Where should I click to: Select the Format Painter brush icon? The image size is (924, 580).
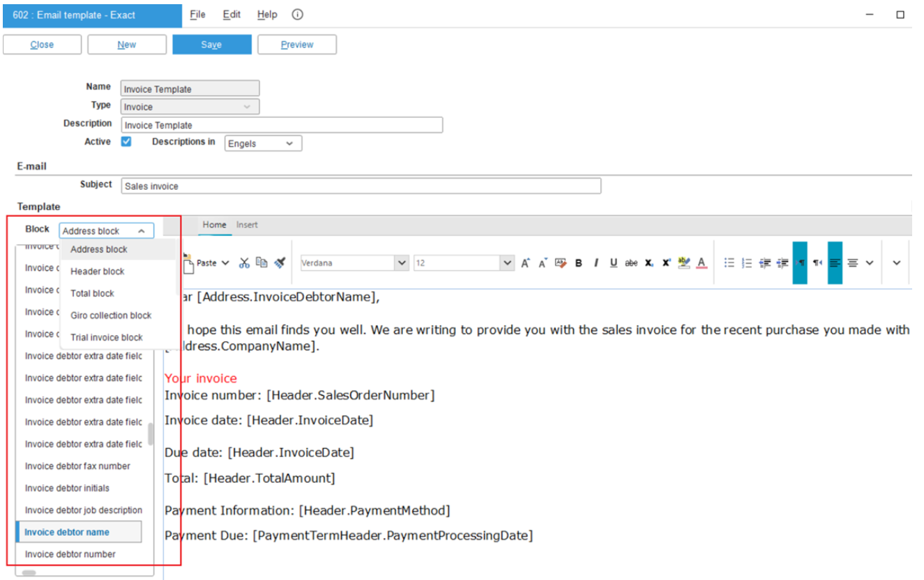pos(280,263)
